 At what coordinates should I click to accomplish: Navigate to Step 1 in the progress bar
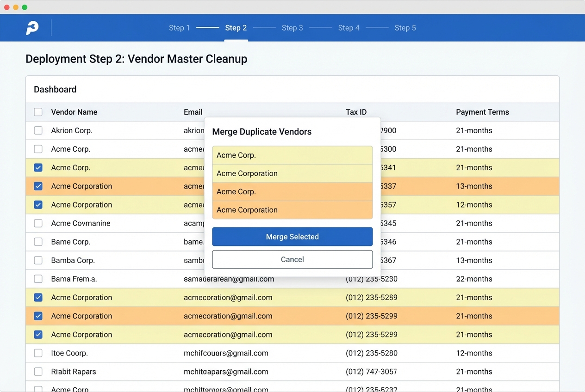[179, 28]
